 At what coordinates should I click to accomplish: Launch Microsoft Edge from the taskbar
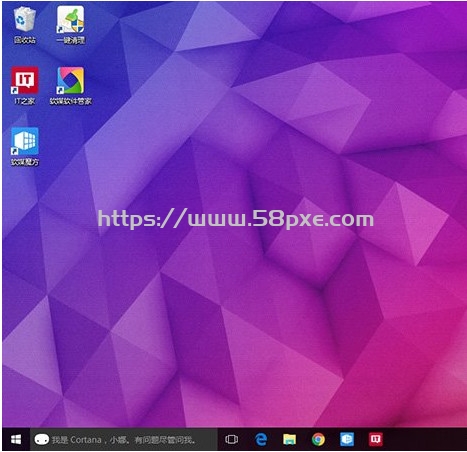coord(261,439)
